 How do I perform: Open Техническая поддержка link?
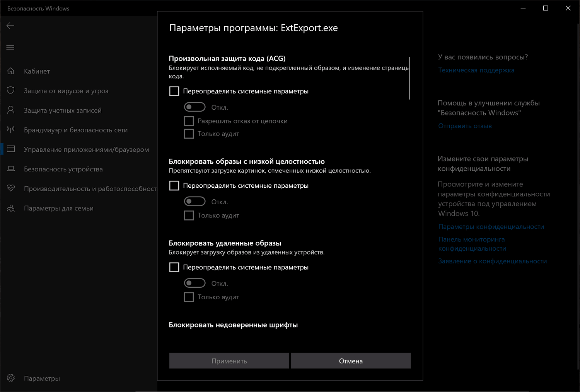pyautogui.click(x=476, y=70)
